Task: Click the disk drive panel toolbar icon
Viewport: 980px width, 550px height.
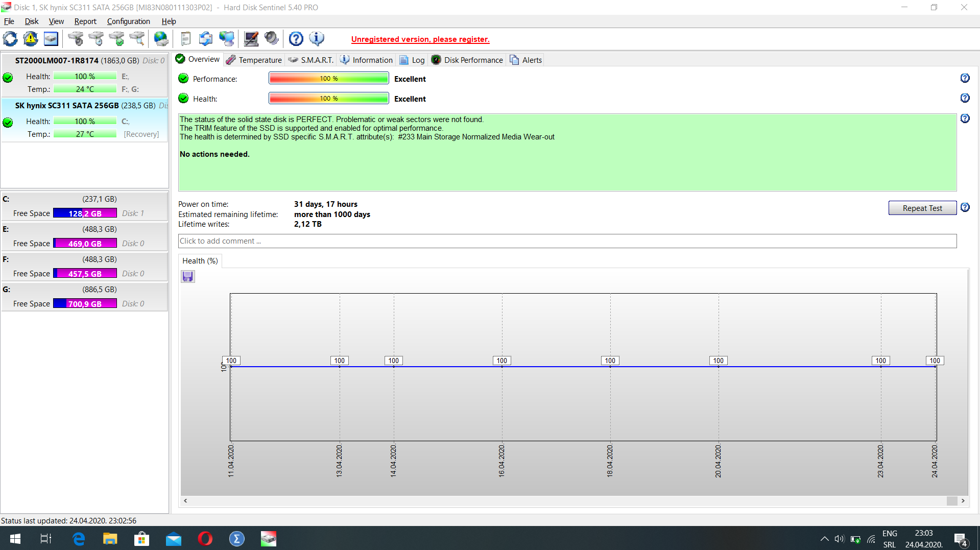Action: (x=51, y=39)
